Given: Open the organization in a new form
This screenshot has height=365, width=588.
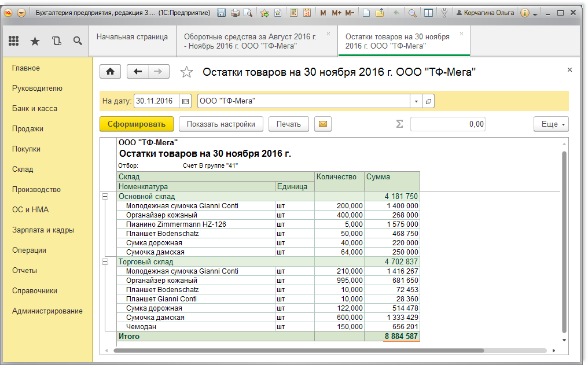Looking at the screenshot, I should 428,101.
